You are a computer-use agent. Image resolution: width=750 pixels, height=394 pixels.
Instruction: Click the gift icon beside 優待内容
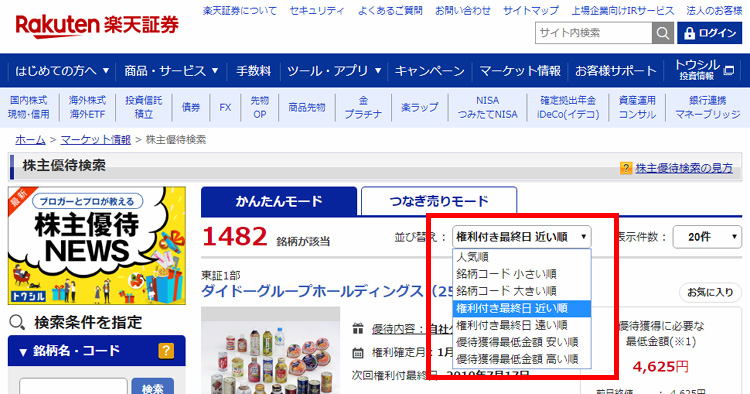[x=358, y=328]
